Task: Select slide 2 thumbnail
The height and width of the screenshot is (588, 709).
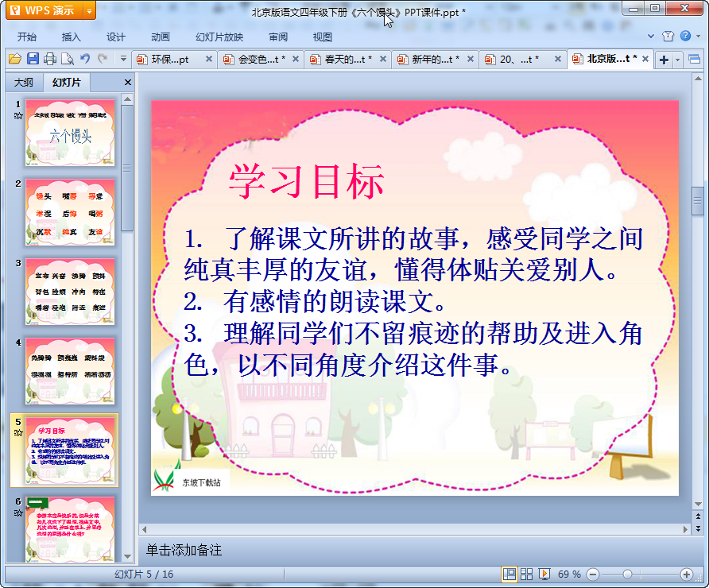Action: pos(70,212)
